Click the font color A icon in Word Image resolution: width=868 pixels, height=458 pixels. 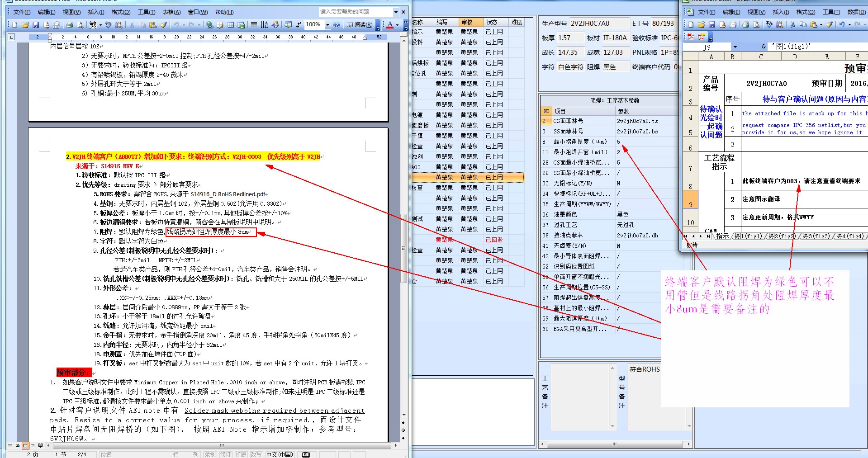(x=390, y=25)
